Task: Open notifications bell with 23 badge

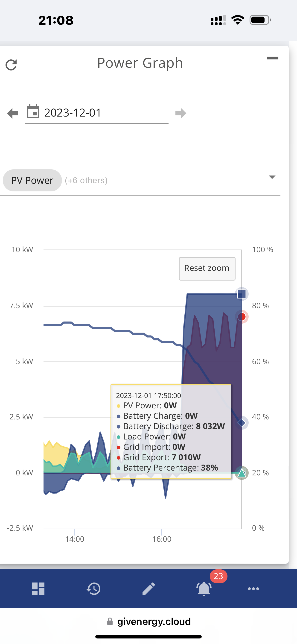Action: tap(204, 588)
